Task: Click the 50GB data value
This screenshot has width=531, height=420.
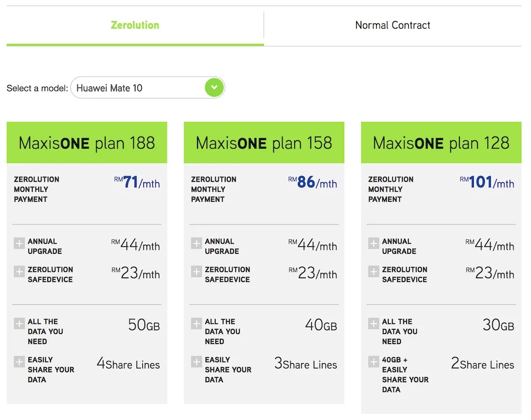Action: coord(144,325)
